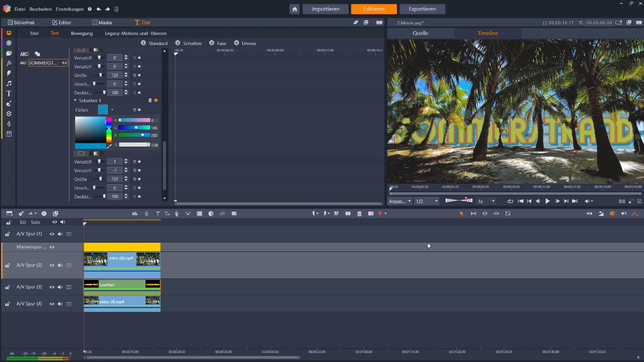
Task: Open the Anpass zoom dropdown under the preview
Action: pos(400,201)
